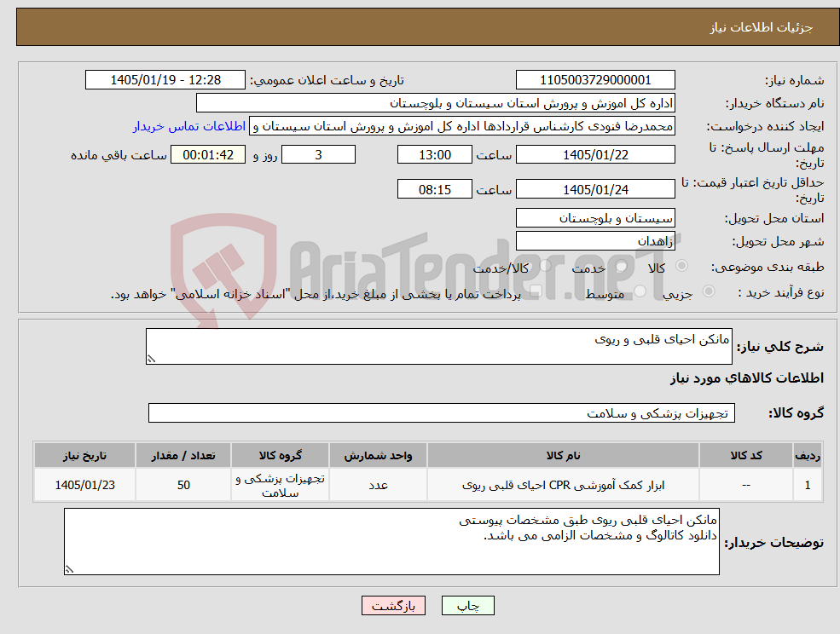Click the quantity cell showing 50
The height and width of the screenshot is (634, 840).
click(x=183, y=485)
